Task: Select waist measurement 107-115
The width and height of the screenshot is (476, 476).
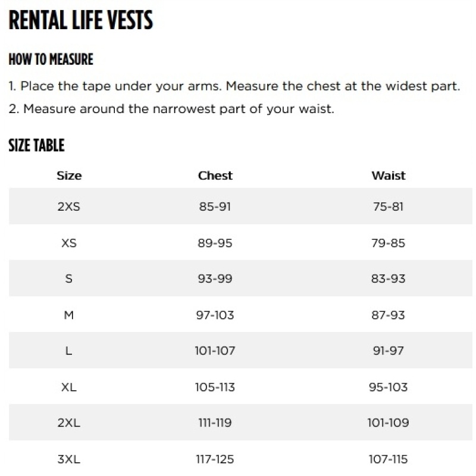Action: tap(389, 459)
